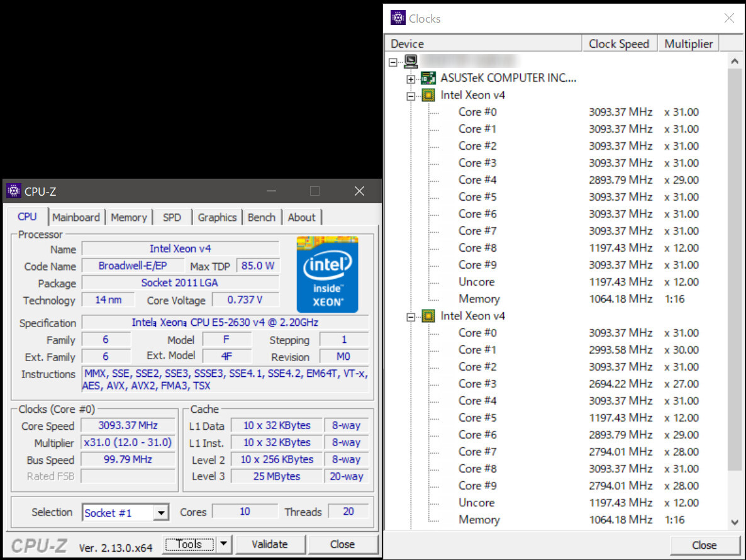Screen dimensions: 746x560
Task: Click the Specification field E5-2630 v4
Action: tap(225, 323)
